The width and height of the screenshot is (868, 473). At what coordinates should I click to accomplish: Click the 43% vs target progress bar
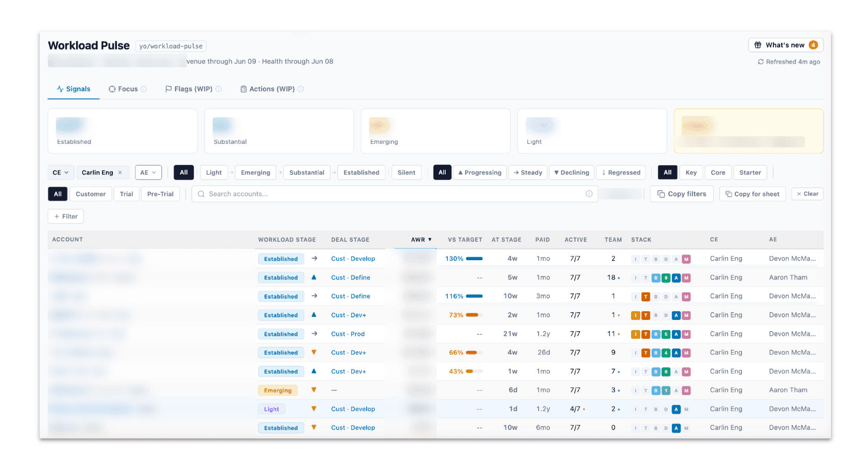point(474,371)
